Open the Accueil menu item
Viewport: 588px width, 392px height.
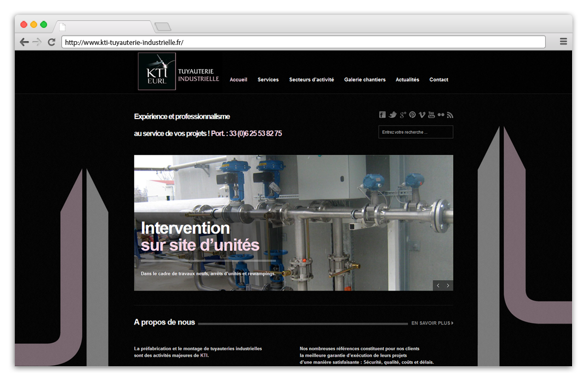click(238, 79)
